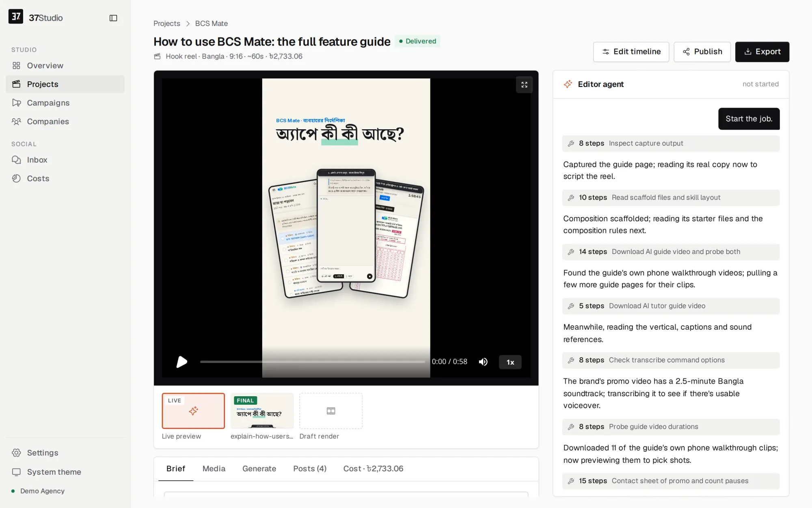Open the Posts (4) tab
Viewport: 812px width, 508px height.
pyautogui.click(x=310, y=469)
